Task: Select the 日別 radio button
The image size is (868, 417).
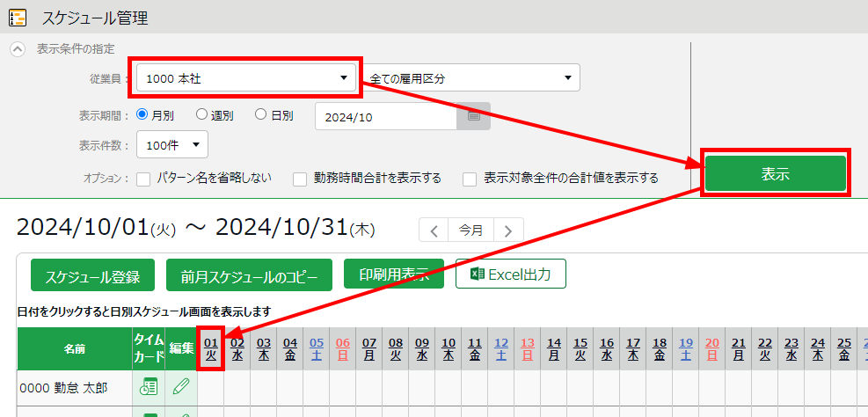Action: pos(261,114)
